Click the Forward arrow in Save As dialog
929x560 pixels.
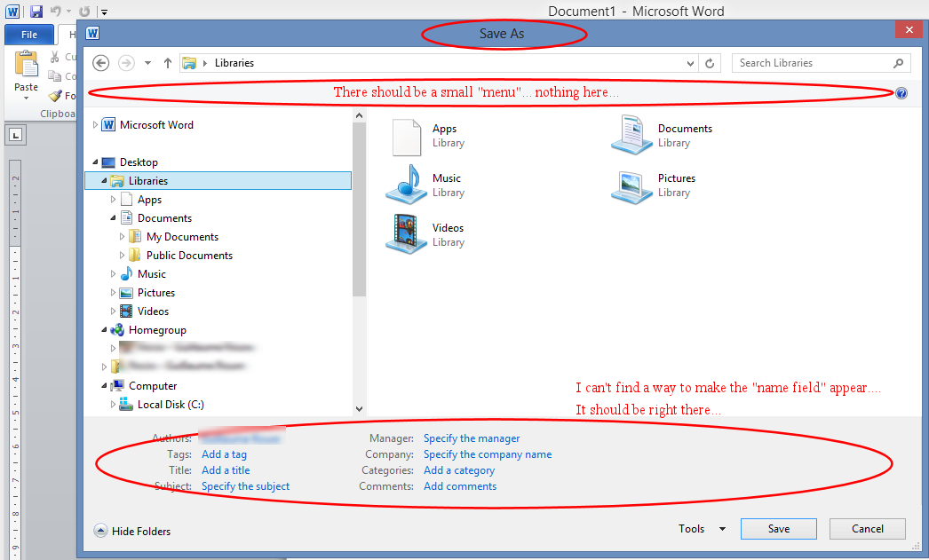(x=126, y=63)
